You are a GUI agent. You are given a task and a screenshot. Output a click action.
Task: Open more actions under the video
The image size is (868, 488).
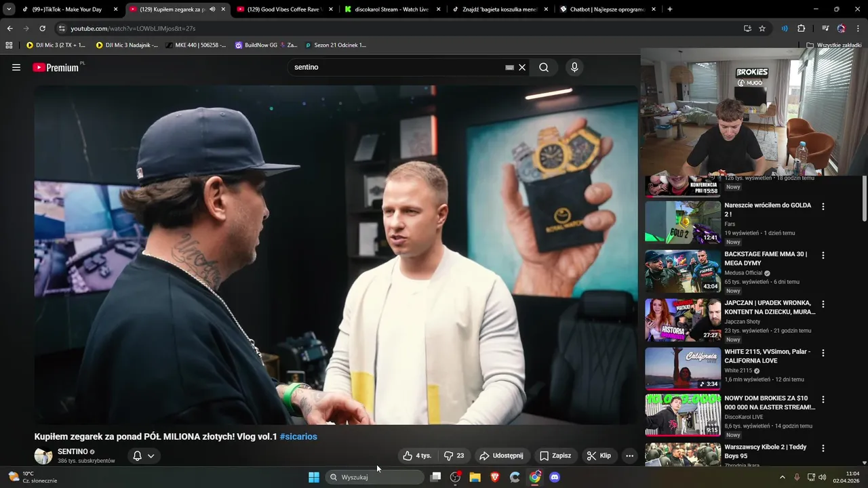629,455
